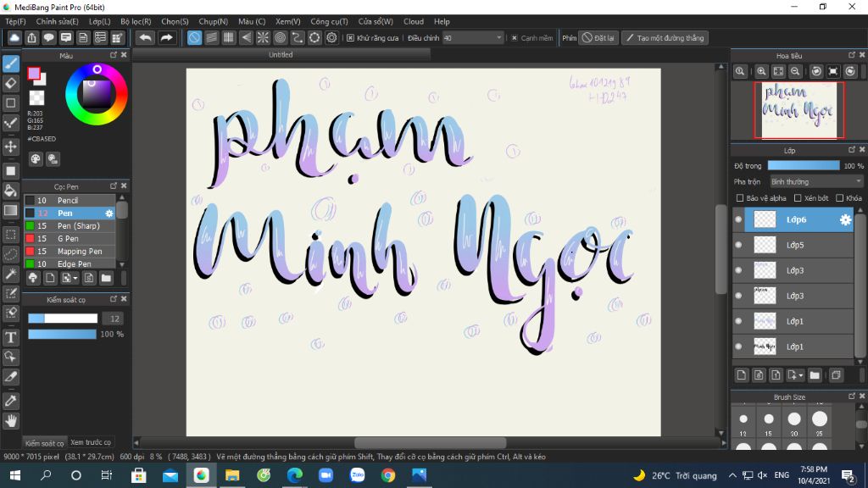868x488 pixels.
Task: Enable the concentric circle snap
Action: [x=280, y=37]
